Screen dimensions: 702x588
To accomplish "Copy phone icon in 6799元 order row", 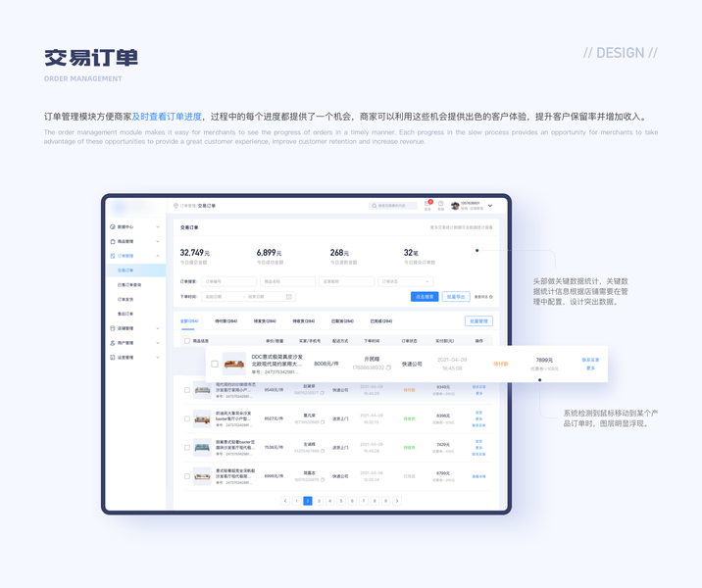I will (x=322, y=479).
